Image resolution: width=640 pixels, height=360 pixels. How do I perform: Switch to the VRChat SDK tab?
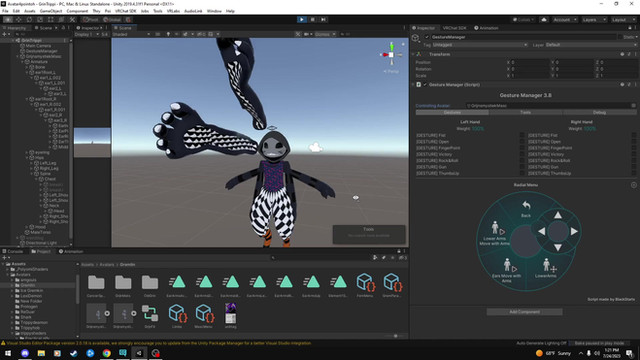tap(454, 28)
